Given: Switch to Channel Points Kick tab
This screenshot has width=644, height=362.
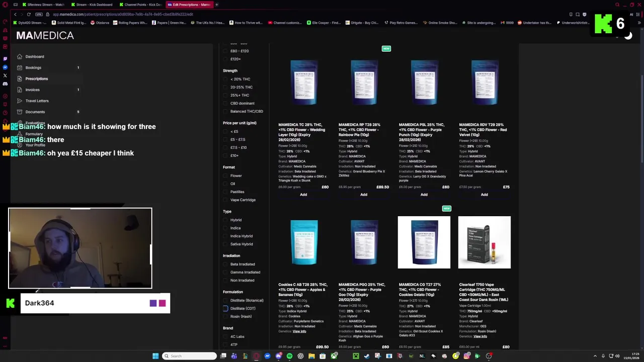Looking at the screenshot, I should click(x=140, y=5).
